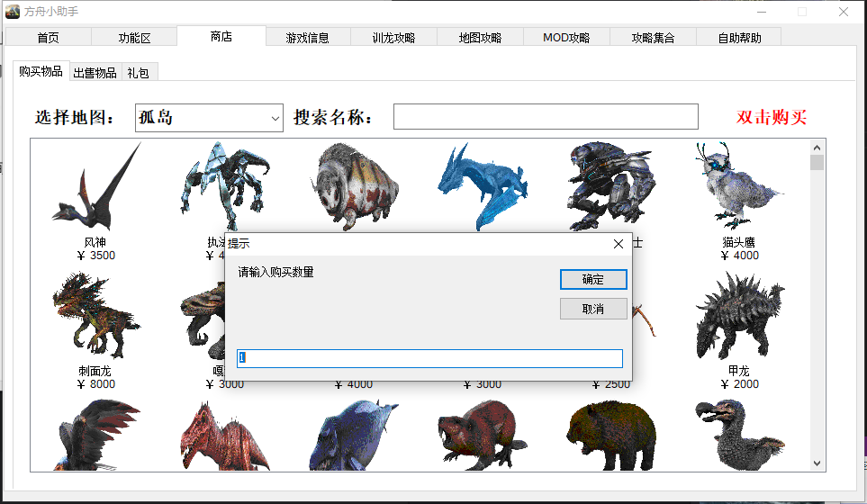Click the shop list scrollbar down arrow
This screenshot has width=867, height=504.
817,463
